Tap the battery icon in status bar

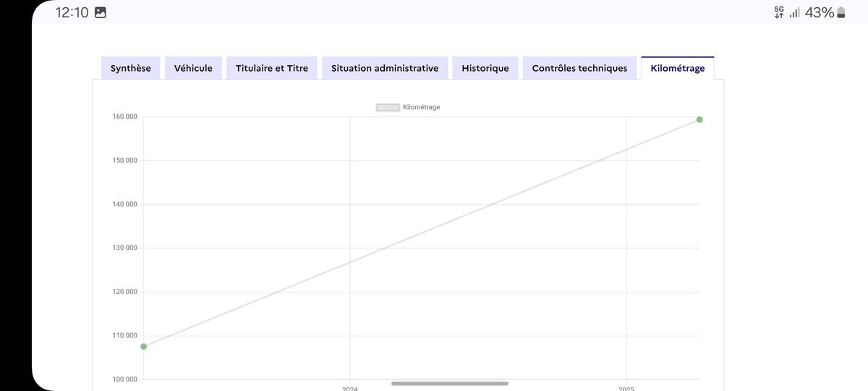(x=841, y=12)
